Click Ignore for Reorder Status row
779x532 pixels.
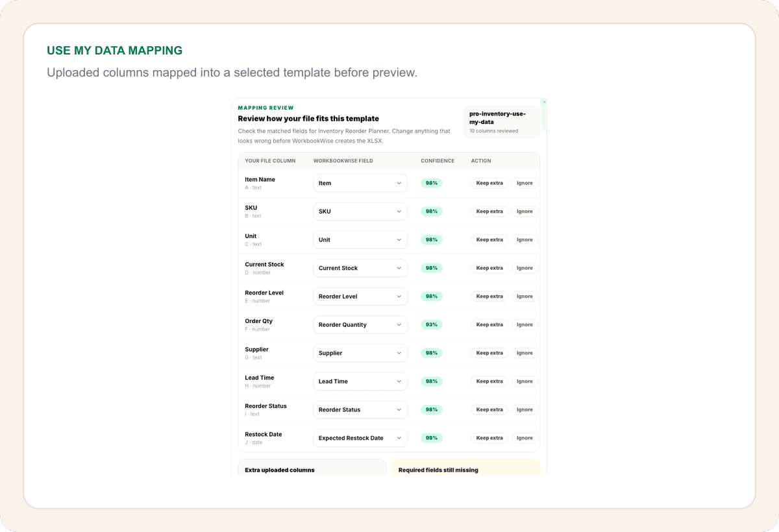click(525, 409)
